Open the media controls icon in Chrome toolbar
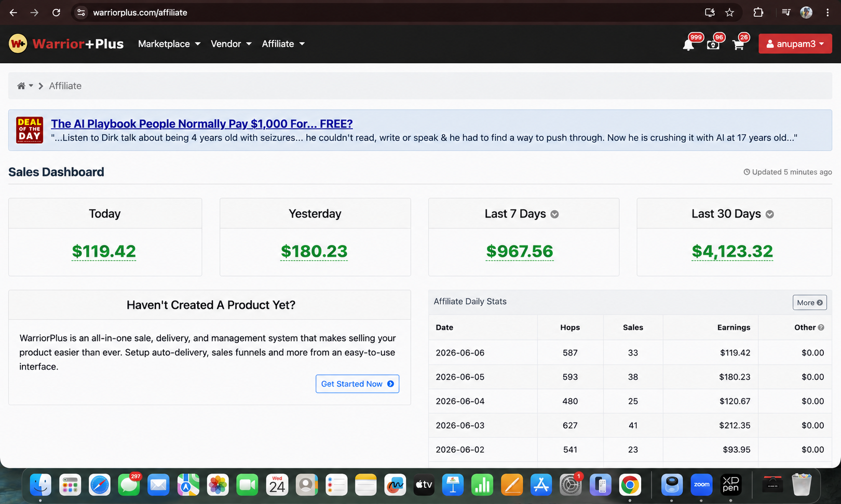The width and height of the screenshot is (841, 504). pyautogui.click(x=786, y=12)
